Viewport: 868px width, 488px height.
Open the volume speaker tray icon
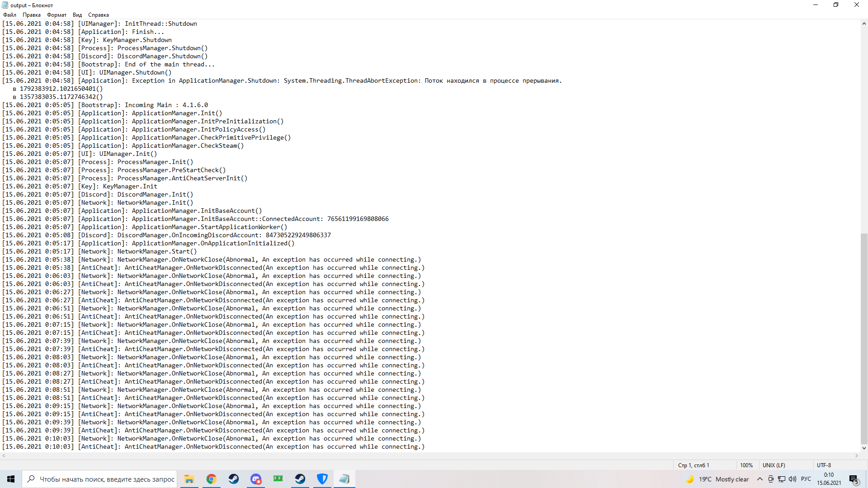pos(793,479)
